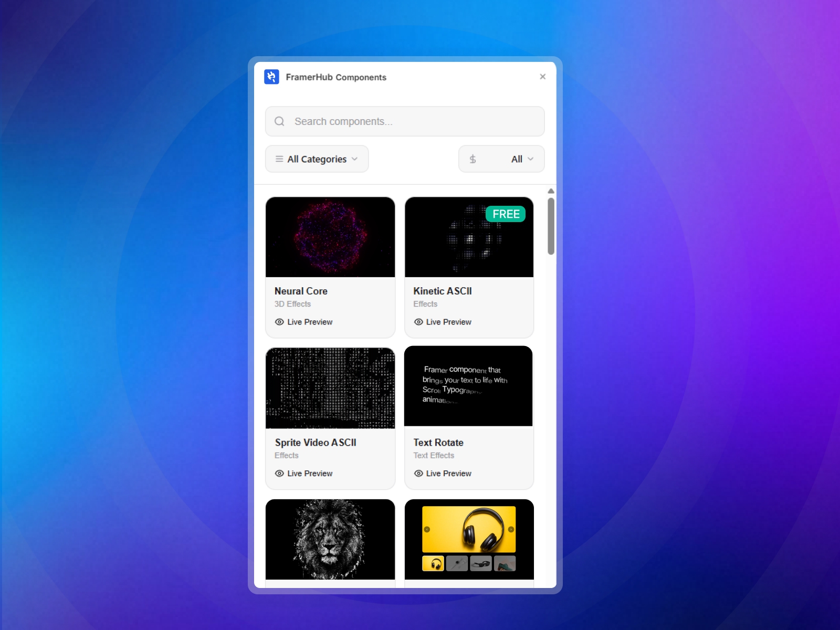Click the eye icon on Neural Core card

pos(280,322)
